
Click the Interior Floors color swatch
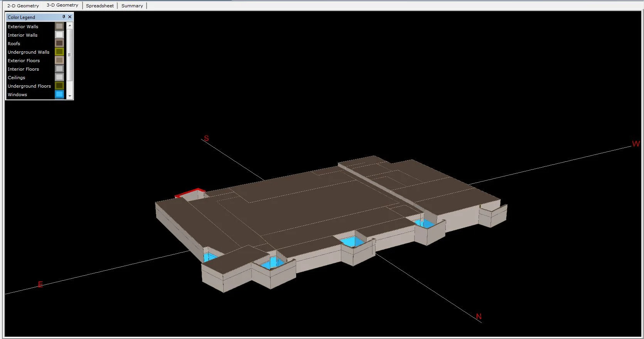[x=59, y=69]
